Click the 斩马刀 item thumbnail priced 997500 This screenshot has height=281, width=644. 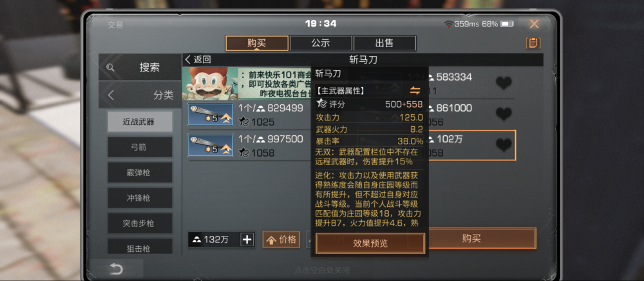(211, 145)
